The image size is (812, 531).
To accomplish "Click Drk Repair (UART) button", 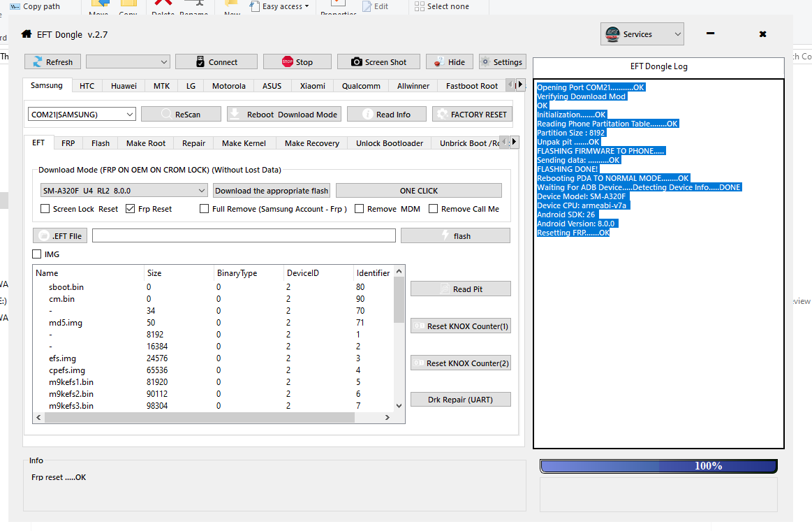I will point(460,400).
